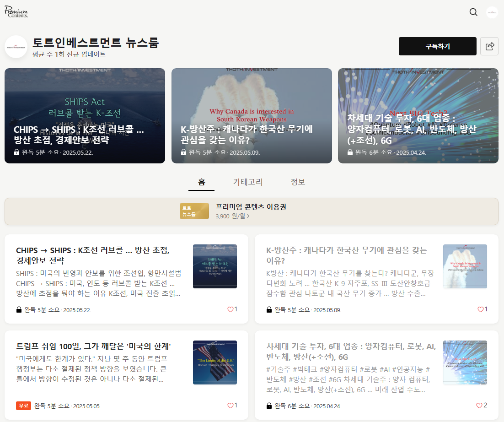Viewport: 504px width, 422px height.
Task: Click the Premium Contents logo
Action: click(x=16, y=12)
